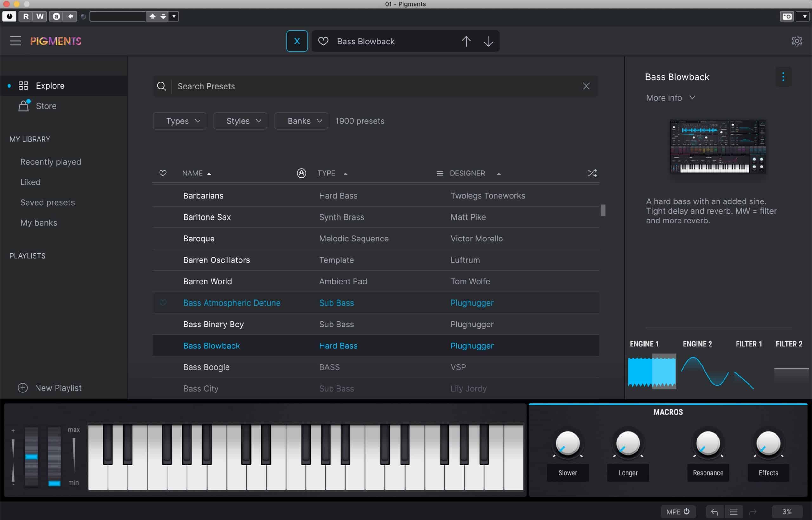812x520 pixels.
Task: Open the Types filter dropdown
Action: point(179,121)
